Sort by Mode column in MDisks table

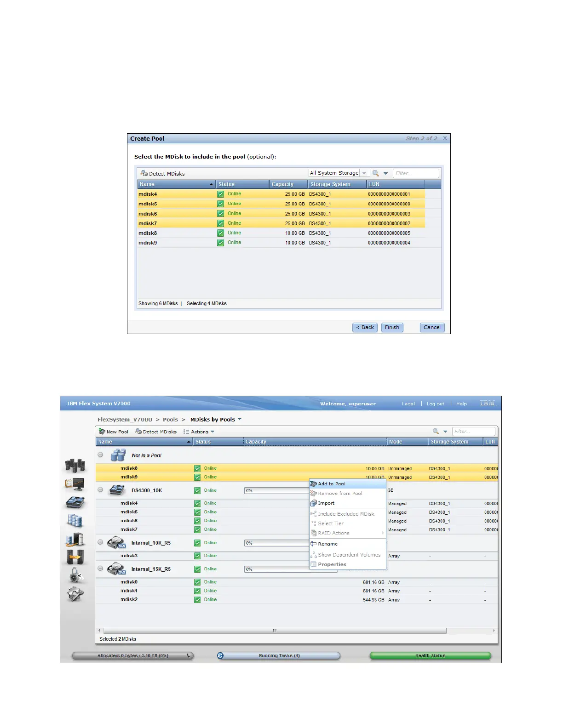tap(408, 442)
